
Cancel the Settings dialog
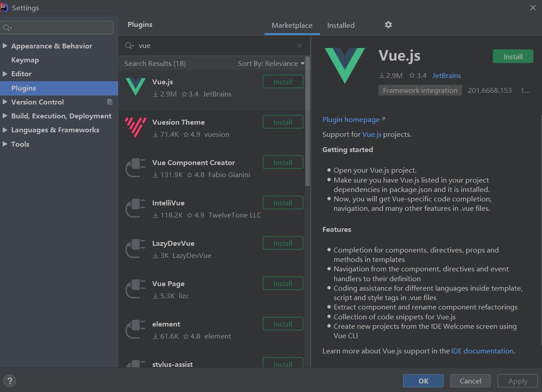tap(471, 381)
